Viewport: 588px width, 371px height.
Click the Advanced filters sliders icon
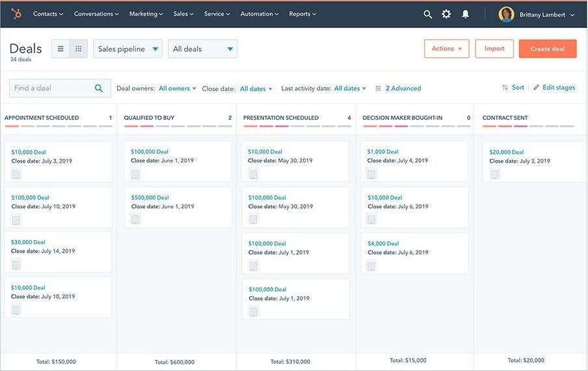378,88
